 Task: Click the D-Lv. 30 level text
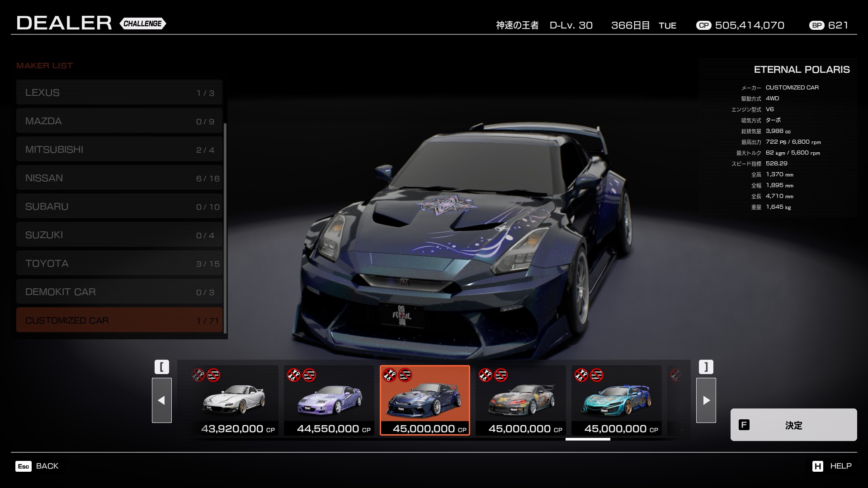coord(571,25)
